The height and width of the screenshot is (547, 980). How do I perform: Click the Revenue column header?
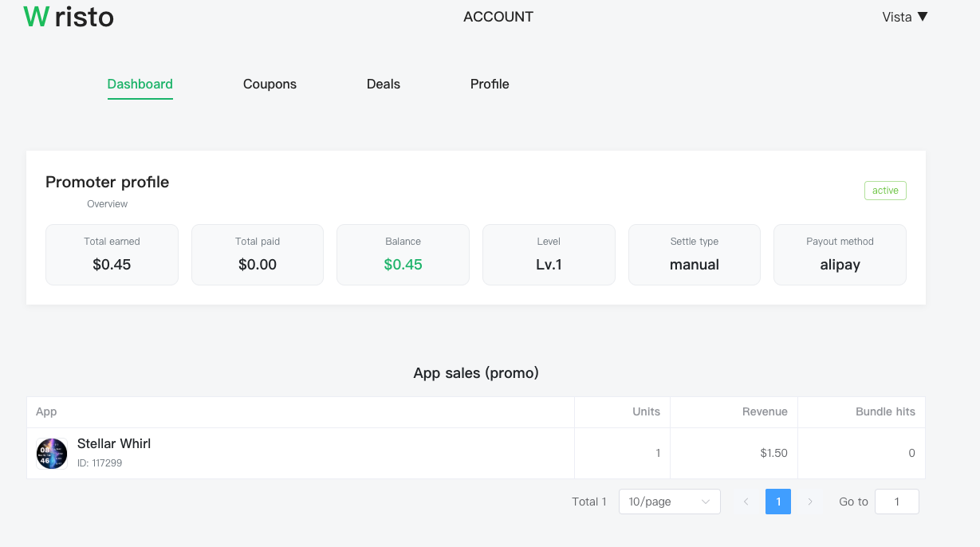click(x=765, y=412)
